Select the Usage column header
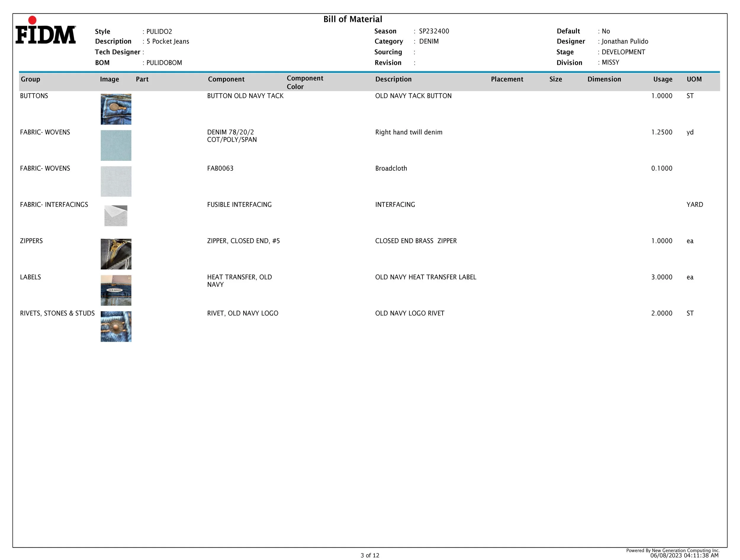Screen dimensions: 740x560 pyautogui.click(x=662, y=79)
